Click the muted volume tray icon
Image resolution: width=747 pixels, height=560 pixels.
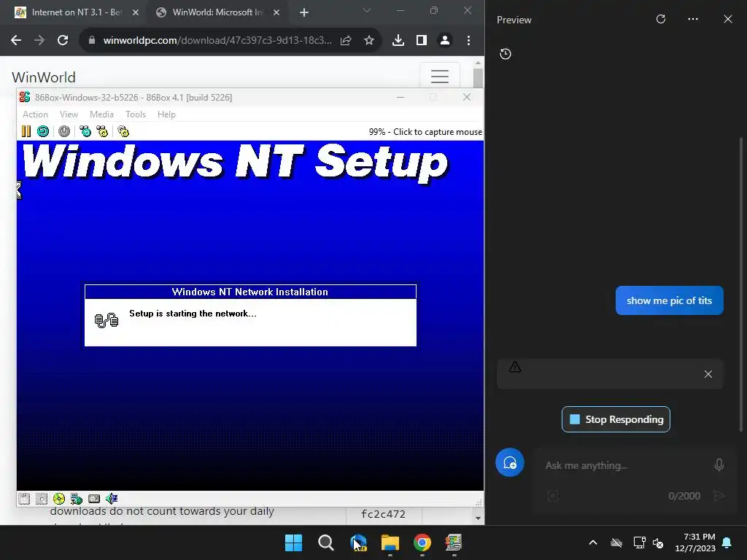[659, 542]
